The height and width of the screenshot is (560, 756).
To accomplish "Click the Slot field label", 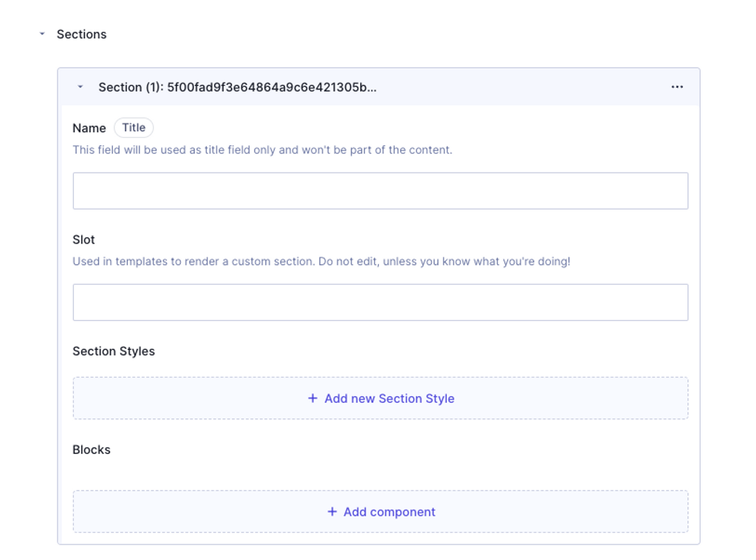I will 84,240.
